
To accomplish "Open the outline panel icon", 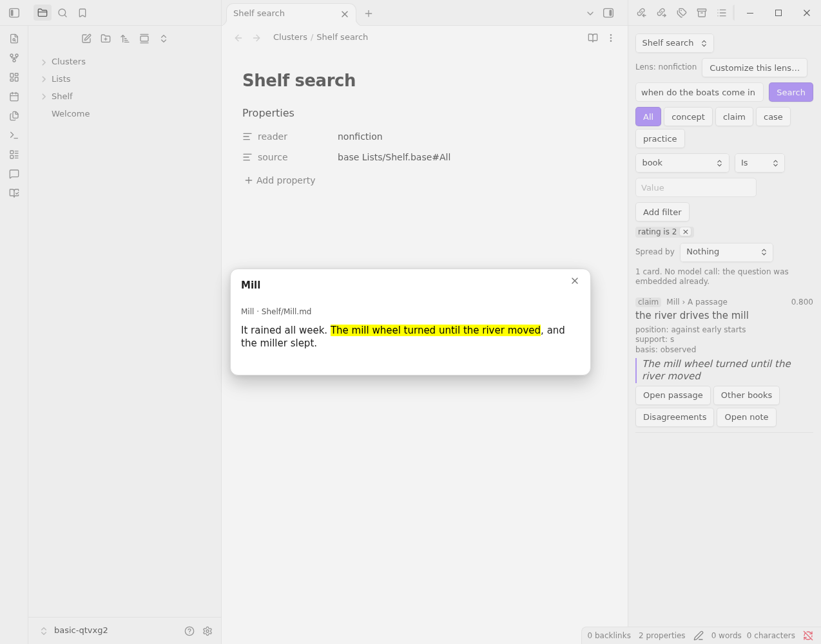I will click(722, 13).
